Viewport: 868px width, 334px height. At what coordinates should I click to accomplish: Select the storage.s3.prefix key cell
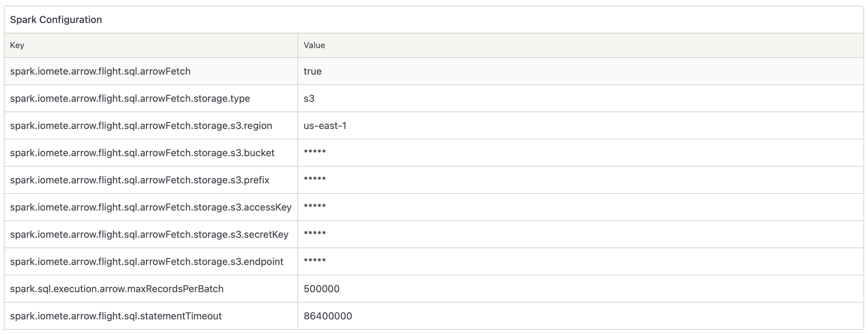tap(140, 180)
